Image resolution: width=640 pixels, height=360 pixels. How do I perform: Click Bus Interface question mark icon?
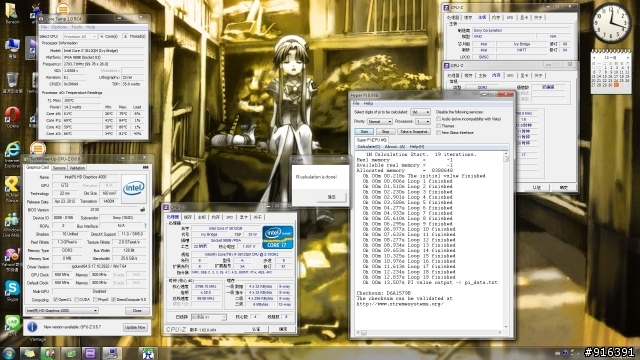[145, 226]
